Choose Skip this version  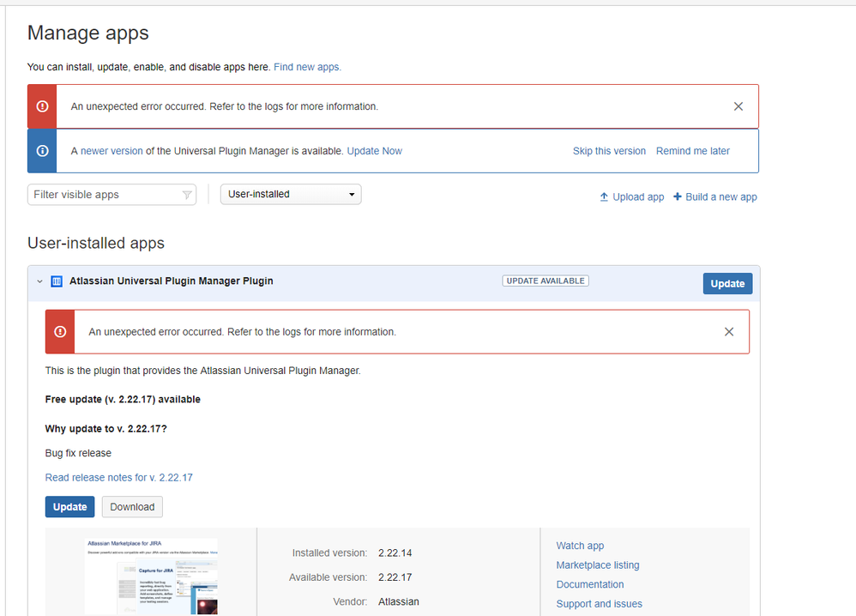click(x=609, y=151)
